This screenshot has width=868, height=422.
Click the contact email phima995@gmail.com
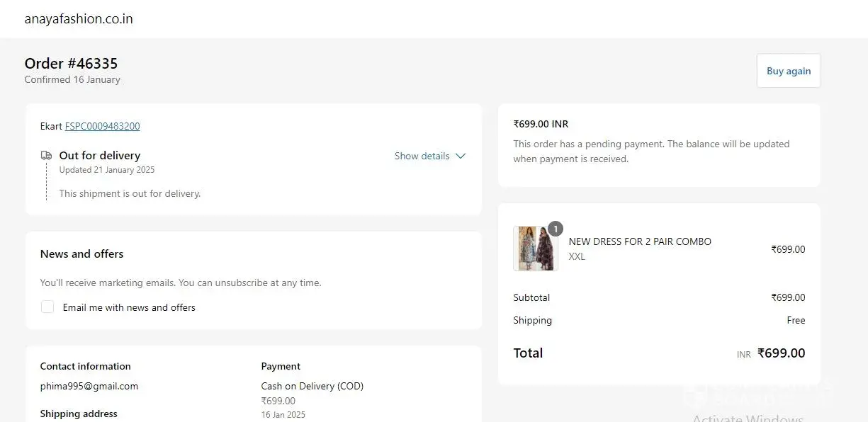(89, 386)
